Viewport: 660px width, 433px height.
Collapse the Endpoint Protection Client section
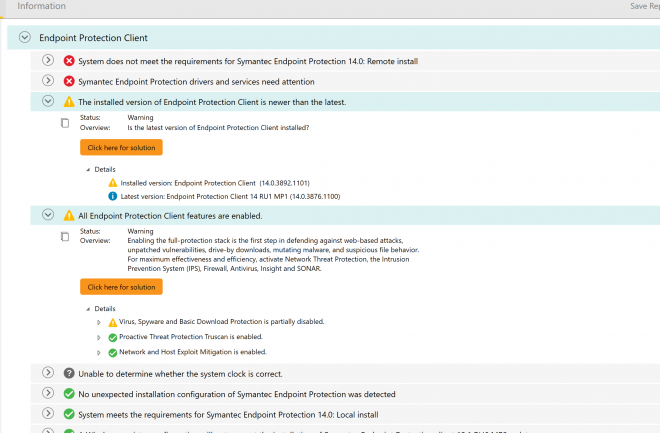click(x=25, y=37)
